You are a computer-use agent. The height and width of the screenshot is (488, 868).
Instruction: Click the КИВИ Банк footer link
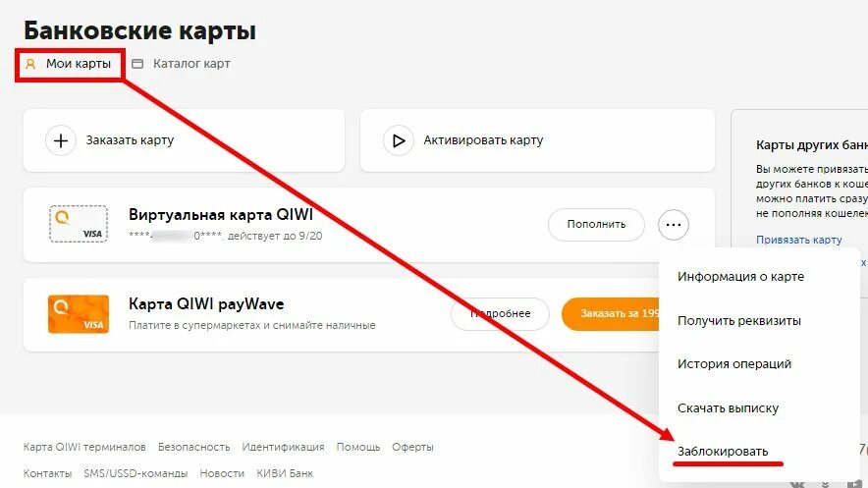point(285,473)
